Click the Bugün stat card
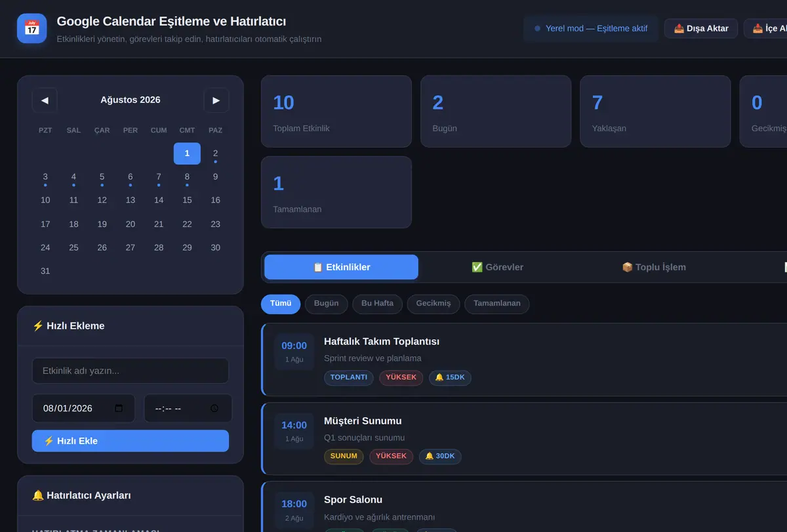Screen dimensions: 787x532 tap(496, 112)
